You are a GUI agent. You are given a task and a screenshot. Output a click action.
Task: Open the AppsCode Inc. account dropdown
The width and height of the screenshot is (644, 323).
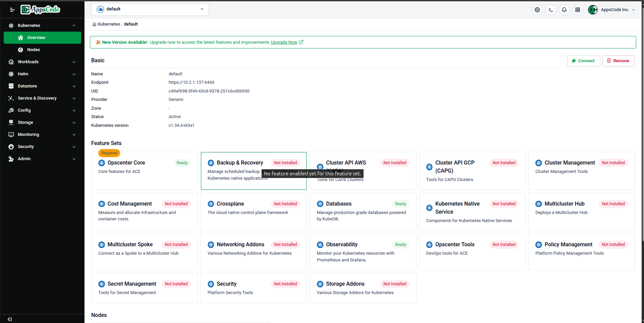[612, 10]
